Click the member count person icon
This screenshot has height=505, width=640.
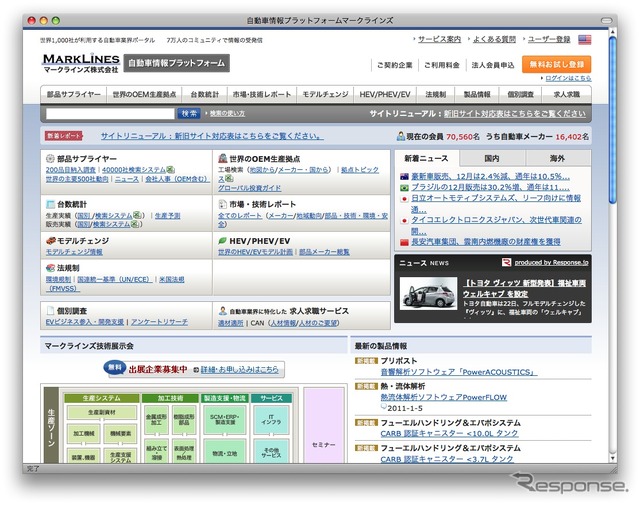point(401,136)
